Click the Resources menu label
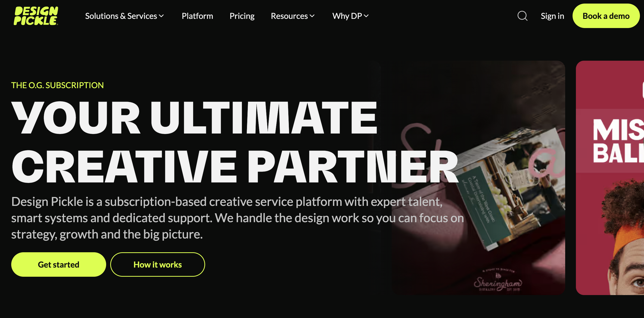 pyautogui.click(x=289, y=16)
